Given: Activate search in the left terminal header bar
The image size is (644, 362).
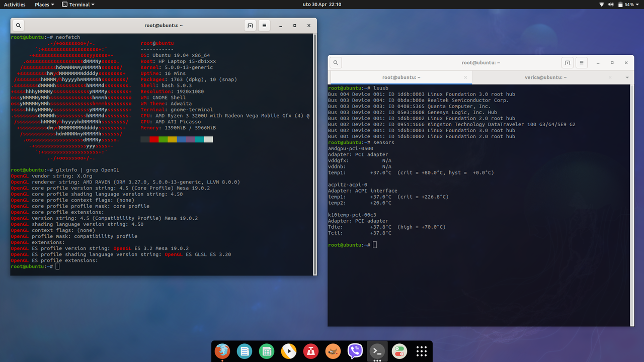Looking at the screenshot, I should point(18,25).
